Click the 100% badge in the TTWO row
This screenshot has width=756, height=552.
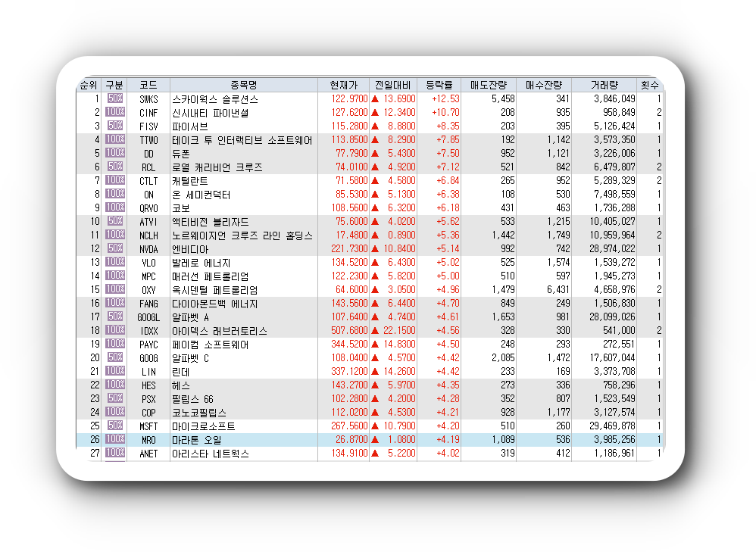pyautogui.click(x=115, y=139)
